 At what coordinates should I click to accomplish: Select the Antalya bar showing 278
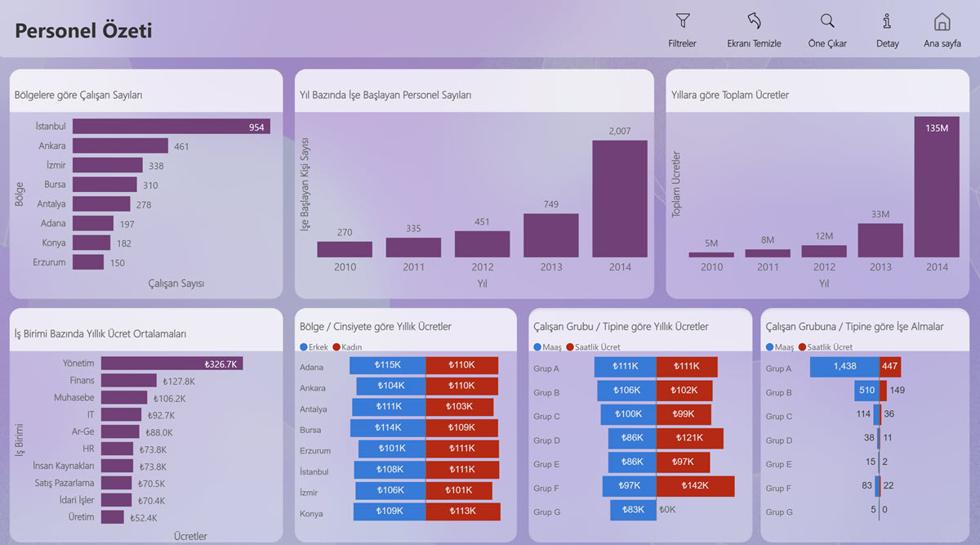[101, 203]
